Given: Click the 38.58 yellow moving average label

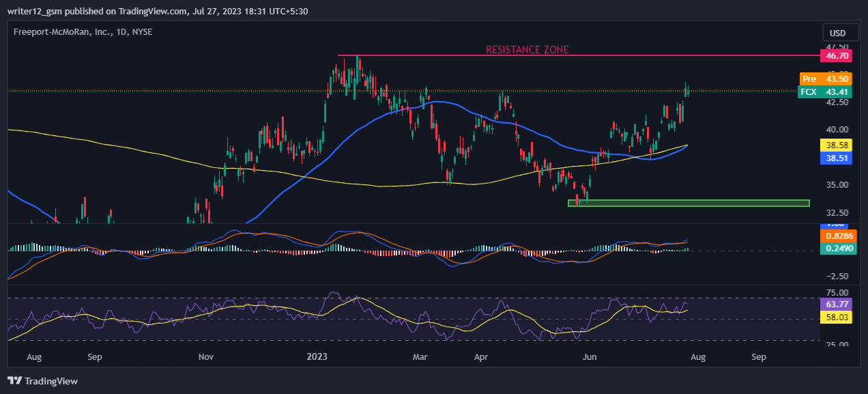Looking at the screenshot, I should (x=837, y=145).
